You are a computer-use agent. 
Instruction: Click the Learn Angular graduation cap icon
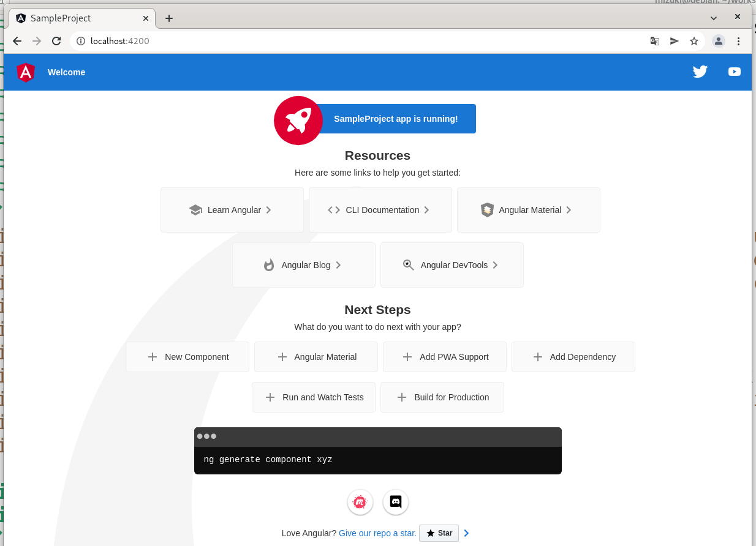(x=195, y=210)
